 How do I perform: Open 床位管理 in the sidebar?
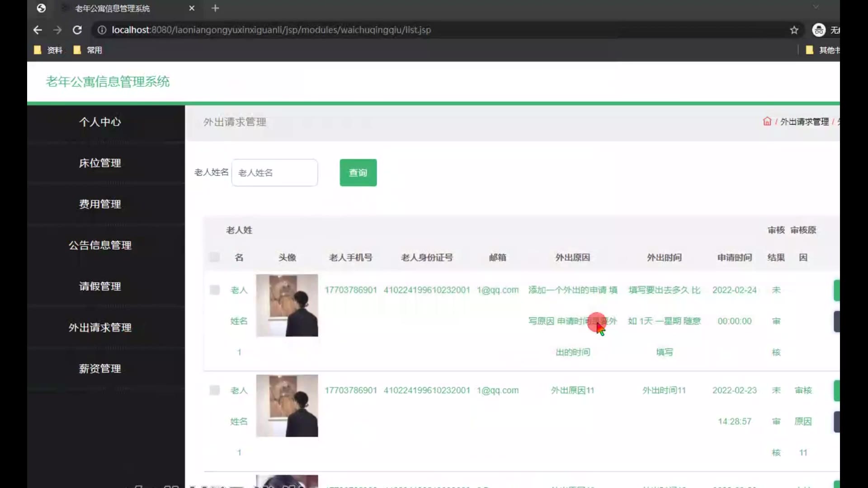(100, 163)
